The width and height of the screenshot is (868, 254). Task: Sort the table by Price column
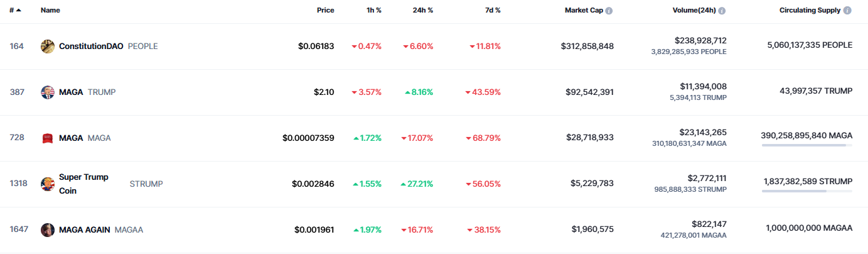tap(325, 11)
